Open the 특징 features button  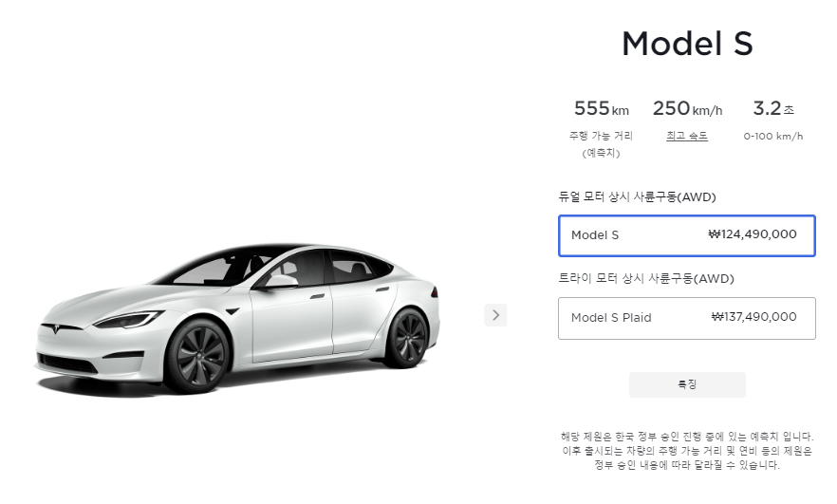(687, 384)
